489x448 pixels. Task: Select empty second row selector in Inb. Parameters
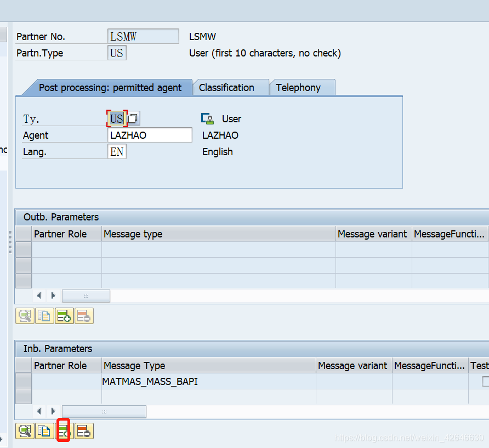click(24, 396)
